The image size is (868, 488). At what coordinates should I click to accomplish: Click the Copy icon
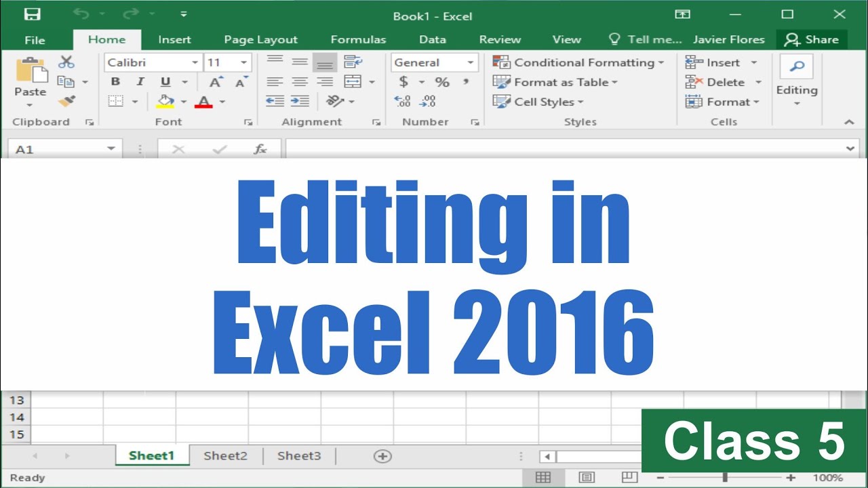pos(66,82)
